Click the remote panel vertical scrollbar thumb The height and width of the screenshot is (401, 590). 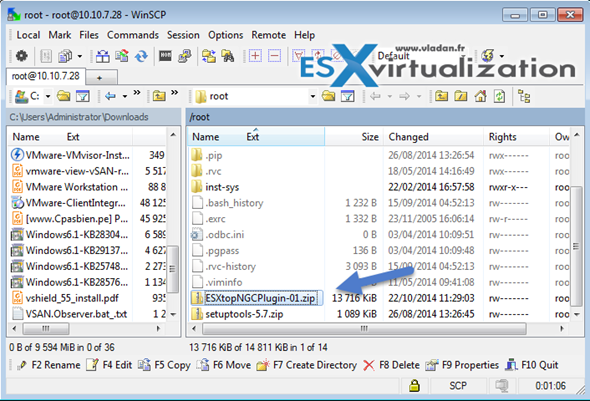pyautogui.click(x=576, y=246)
